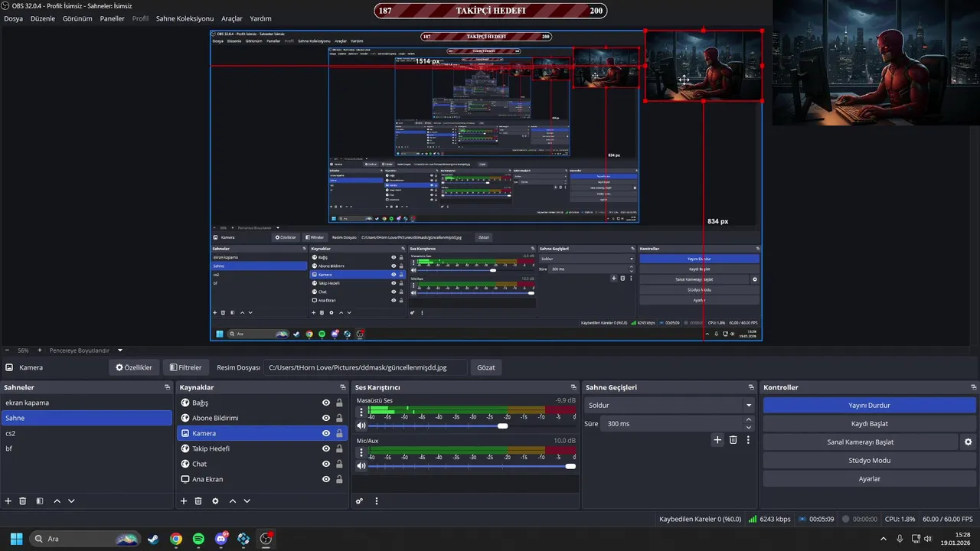Screen dimensions: 980x551
Task: Open the Düzenle menu
Action: click(43, 18)
